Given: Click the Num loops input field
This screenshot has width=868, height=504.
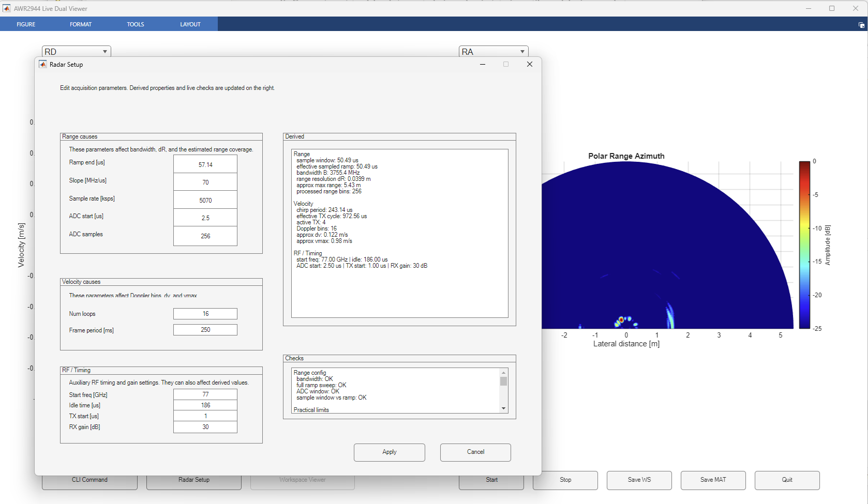Looking at the screenshot, I should pos(205,314).
